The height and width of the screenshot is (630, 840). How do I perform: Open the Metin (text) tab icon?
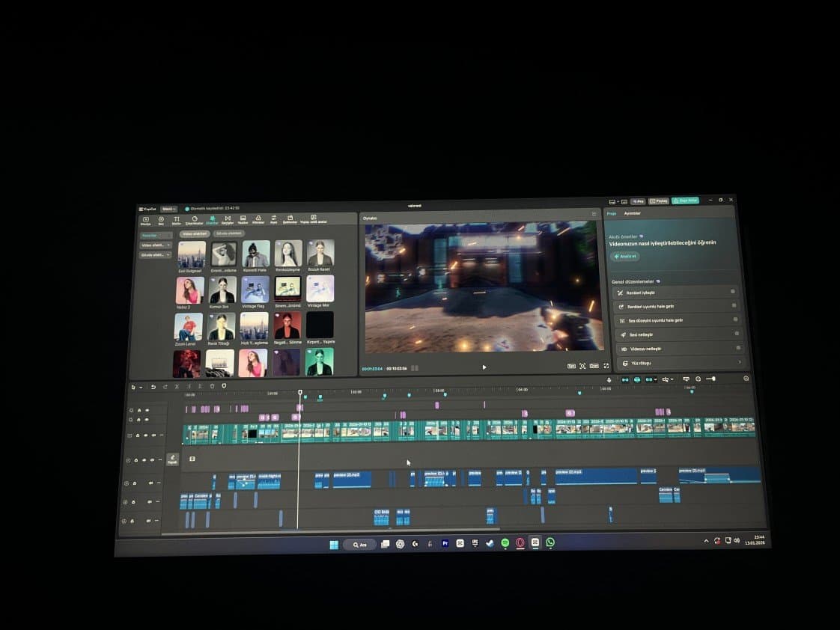[176, 221]
